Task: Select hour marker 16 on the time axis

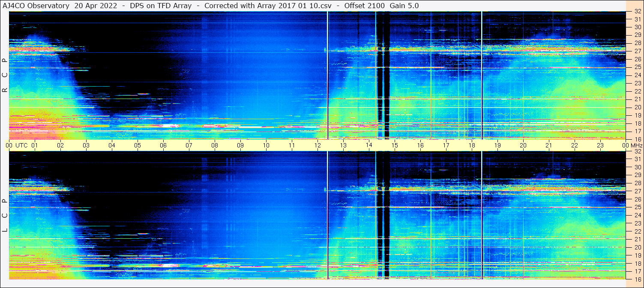Action: point(420,145)
